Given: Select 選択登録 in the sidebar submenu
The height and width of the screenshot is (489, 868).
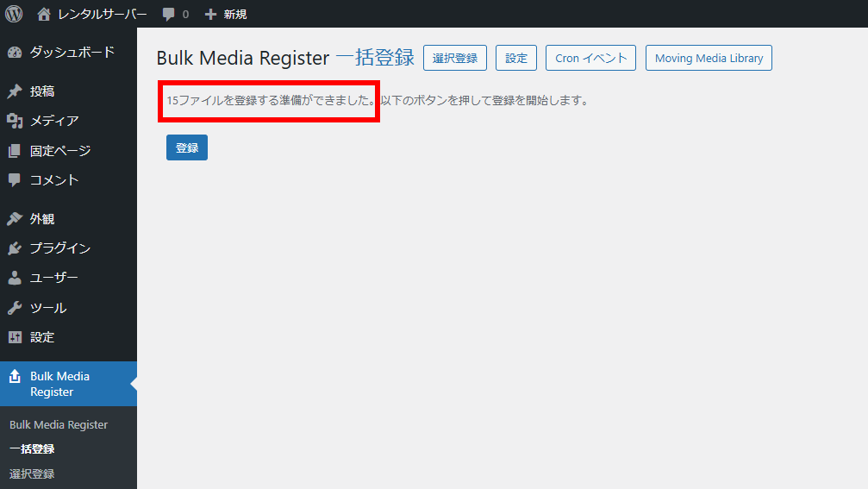Looking at the screenshot, I should click(x=32, y=473).
